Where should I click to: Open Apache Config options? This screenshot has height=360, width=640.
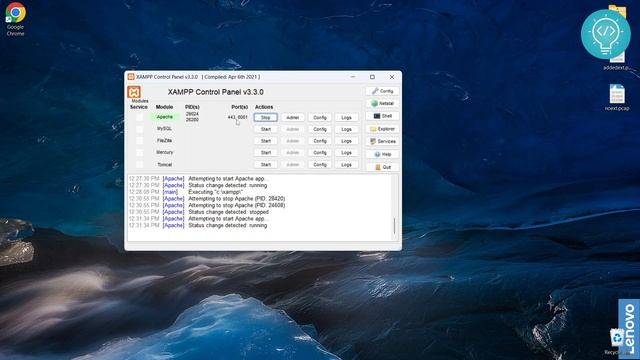click(320, 118)
